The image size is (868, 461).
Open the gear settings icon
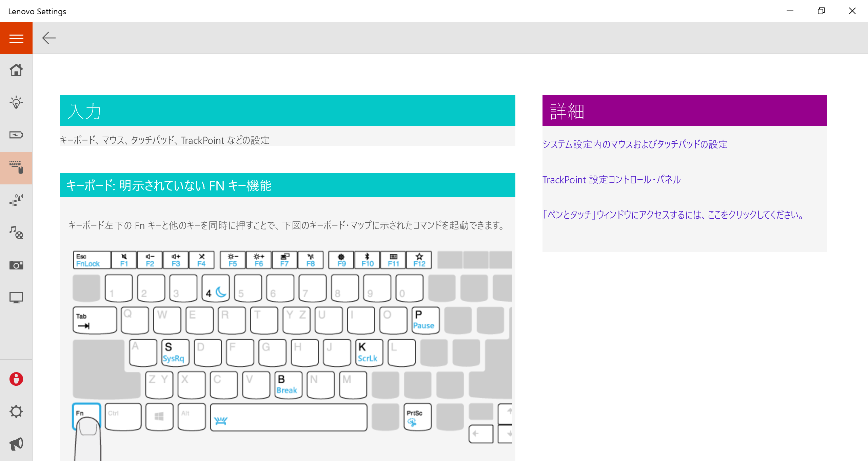(x=16, y=412)
